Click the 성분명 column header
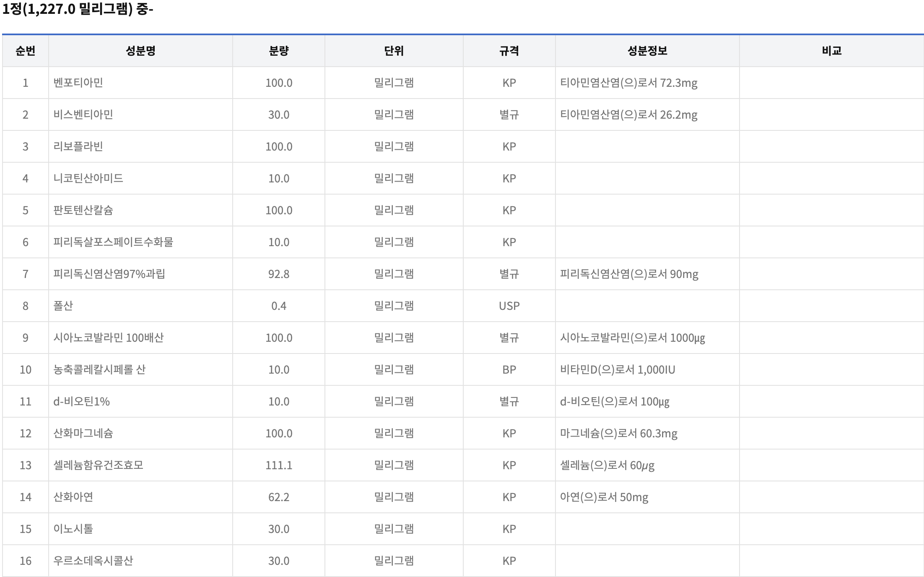 (x=140, y=51)
